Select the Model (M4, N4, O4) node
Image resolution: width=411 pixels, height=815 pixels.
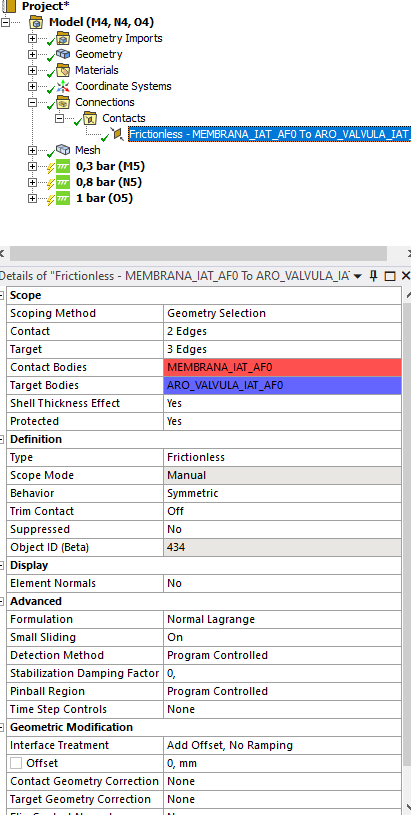[x=101, y=22]
